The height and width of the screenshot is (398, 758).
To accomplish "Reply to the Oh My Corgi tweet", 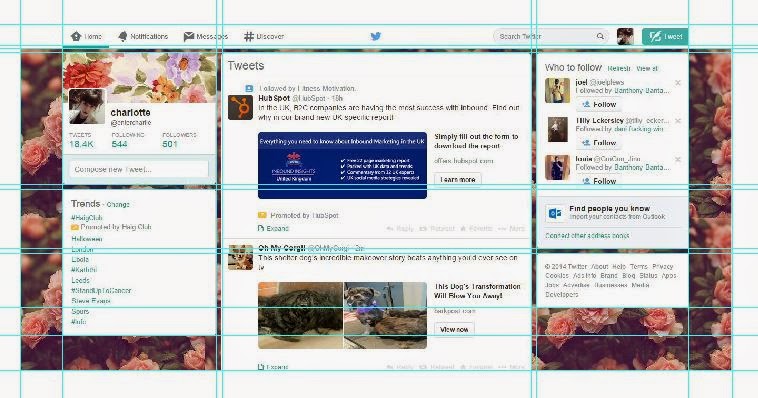I will click(x=400, y=367).
